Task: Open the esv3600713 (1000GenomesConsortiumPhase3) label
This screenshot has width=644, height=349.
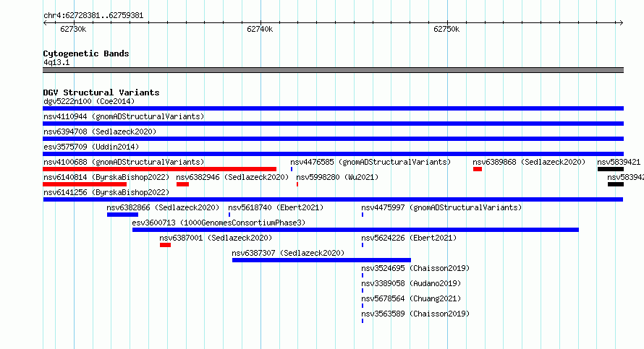Action: (219, 223)
